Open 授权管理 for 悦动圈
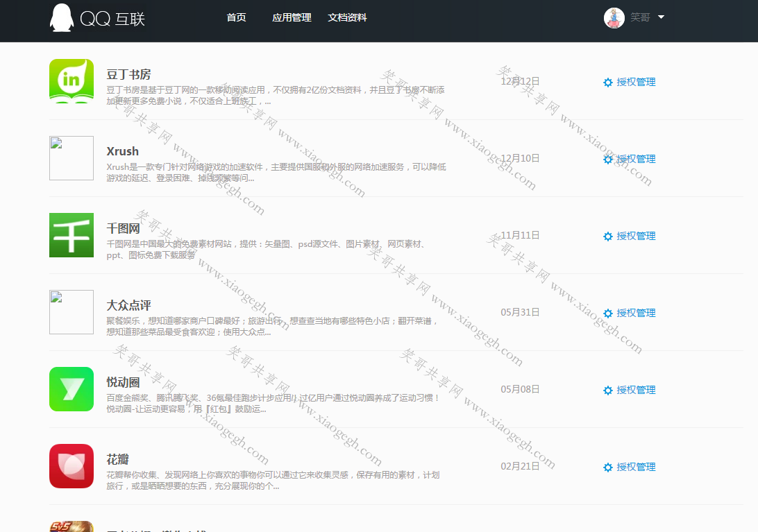 pyautogui.click(x=636, y=390)
